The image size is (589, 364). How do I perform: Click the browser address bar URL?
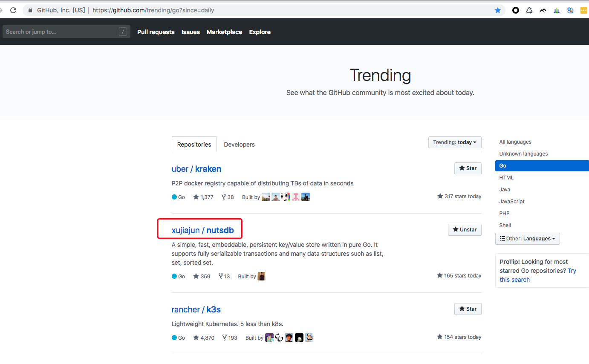(153, 10)
